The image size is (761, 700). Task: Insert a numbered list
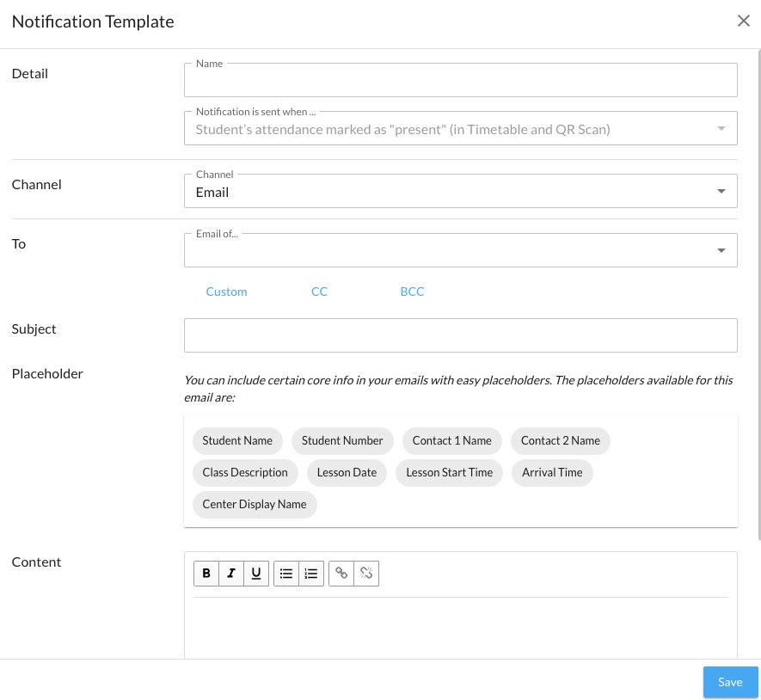point(311,574)
